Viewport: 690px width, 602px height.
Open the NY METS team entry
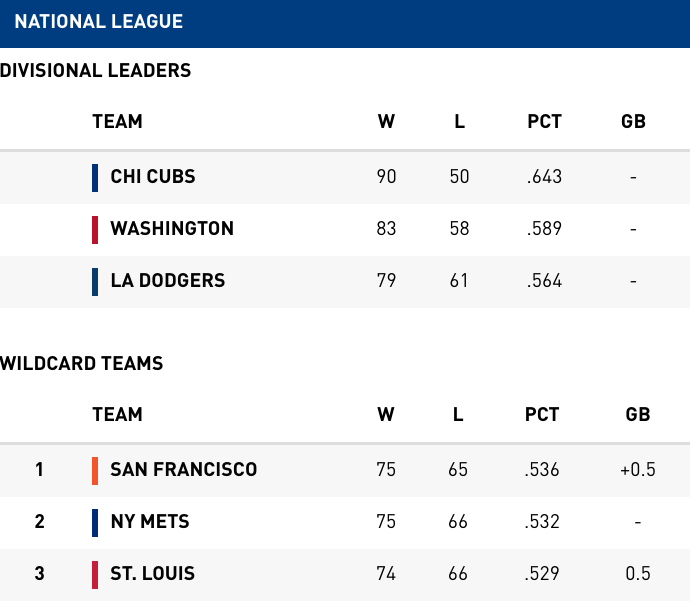150,521
